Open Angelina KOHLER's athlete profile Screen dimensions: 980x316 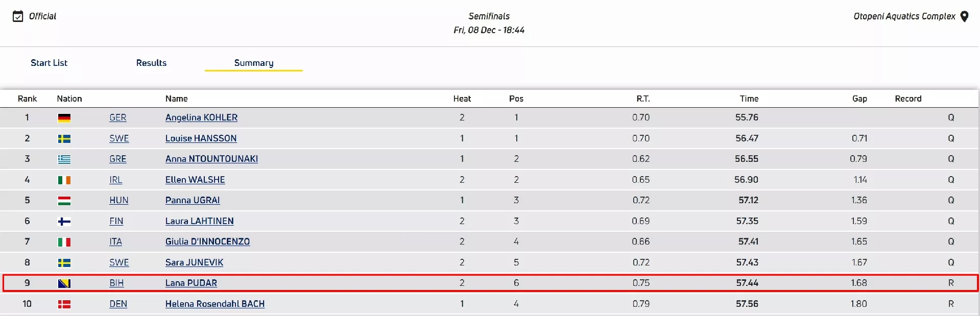click(201, 117)
